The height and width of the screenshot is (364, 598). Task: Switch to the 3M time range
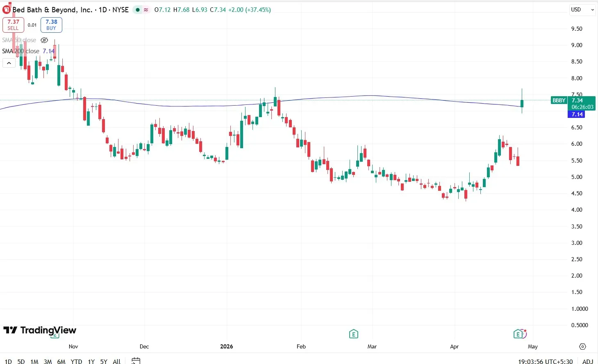point(48,362)
